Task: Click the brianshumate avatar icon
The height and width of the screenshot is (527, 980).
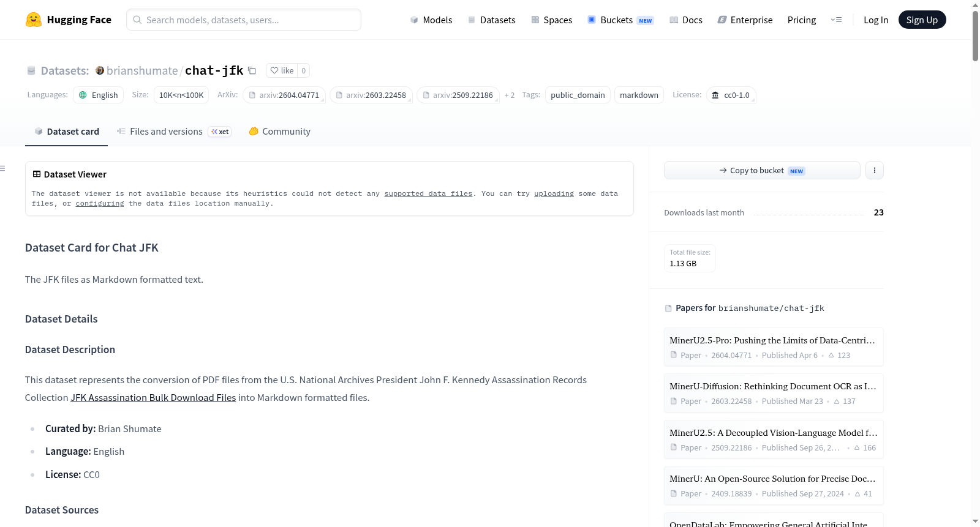Action: (100, 70)
